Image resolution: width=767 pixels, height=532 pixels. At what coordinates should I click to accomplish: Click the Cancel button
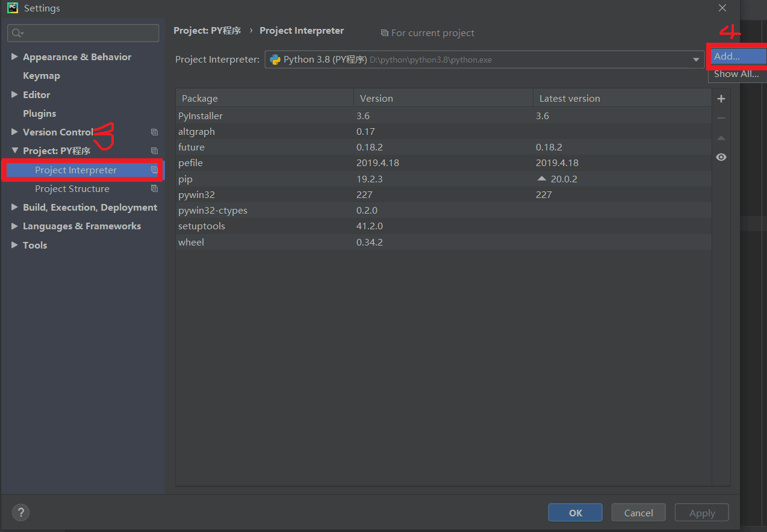[639, 513]
